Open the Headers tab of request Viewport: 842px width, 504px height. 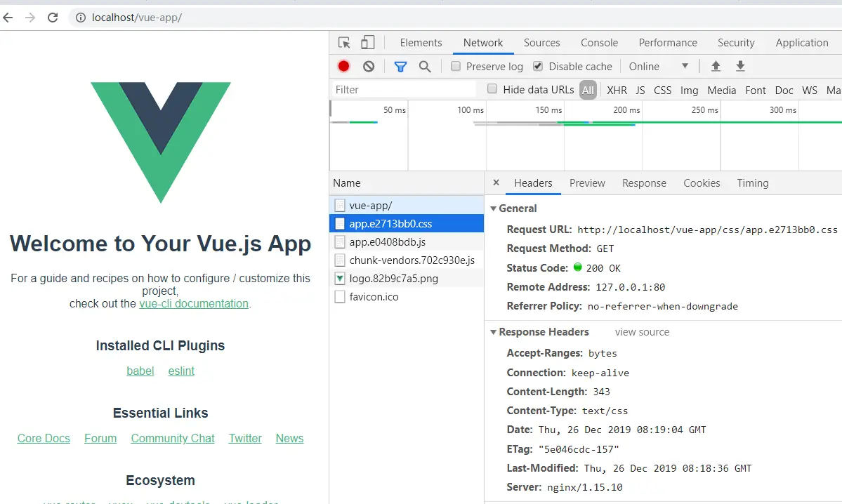533,183
